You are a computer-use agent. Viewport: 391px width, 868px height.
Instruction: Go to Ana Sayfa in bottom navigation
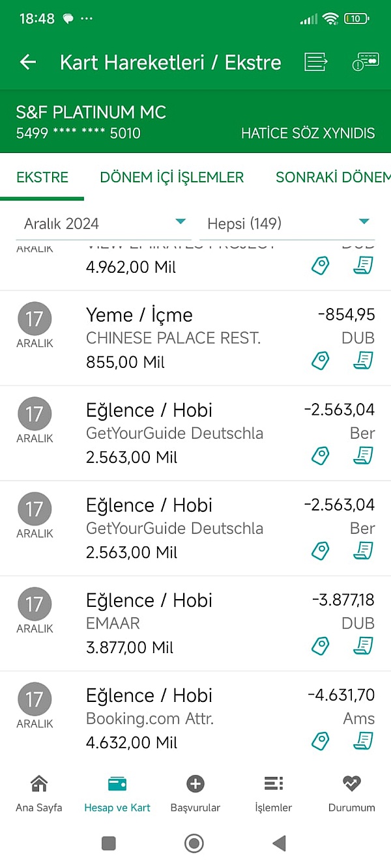coord(39,793)
